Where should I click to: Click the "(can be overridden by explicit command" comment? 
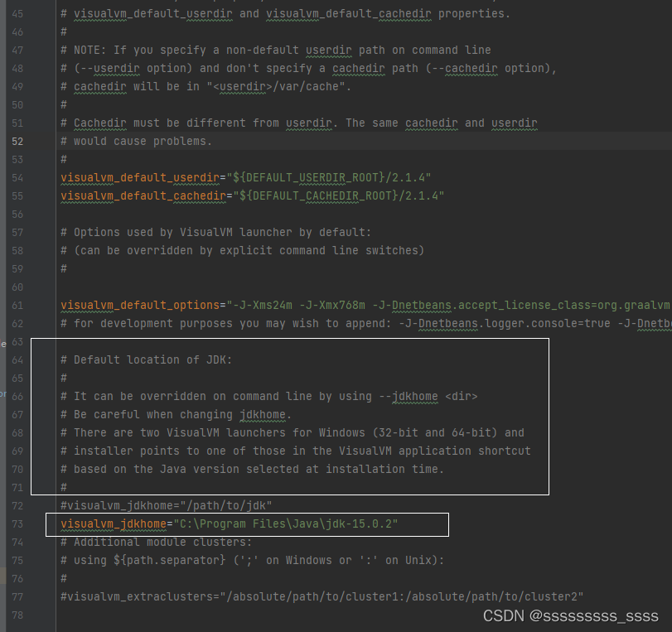242,251
